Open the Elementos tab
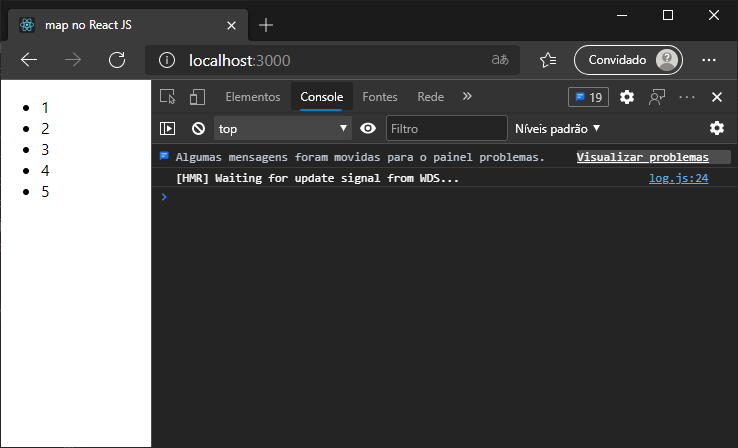 coord(252,97)
